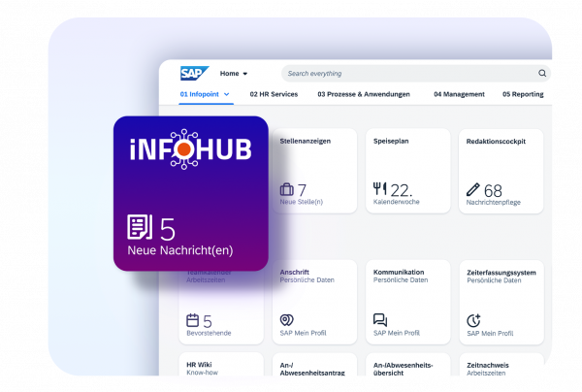Open the iNFOHUB tile
Viewport: 582px width, 392px height.
click(x=191, y=193)
